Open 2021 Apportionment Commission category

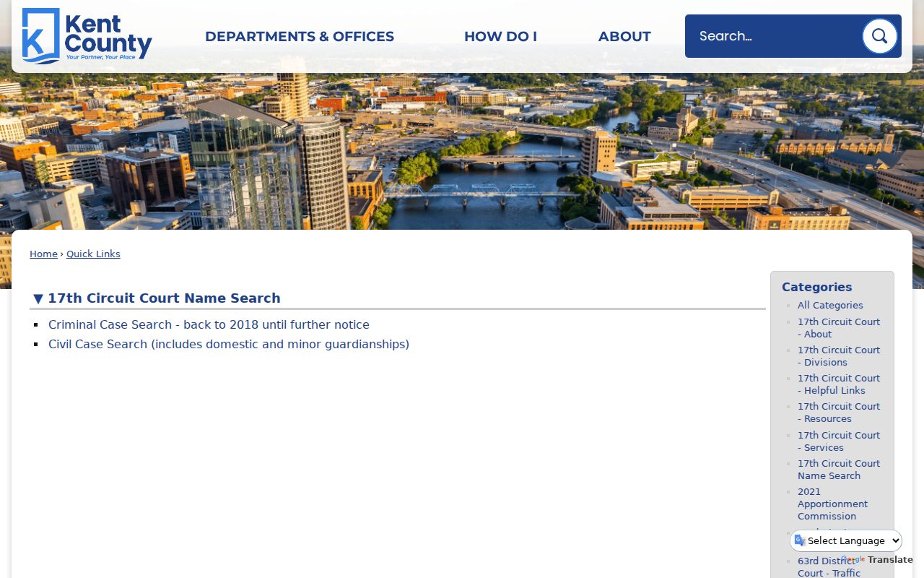[x=833, y=504]
